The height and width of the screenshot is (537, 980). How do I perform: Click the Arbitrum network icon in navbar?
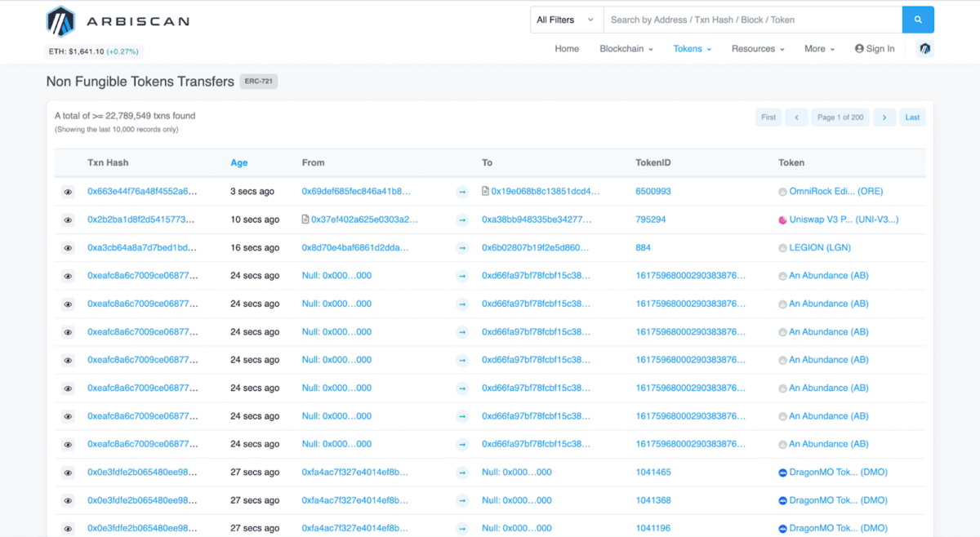tap(925, 49)
